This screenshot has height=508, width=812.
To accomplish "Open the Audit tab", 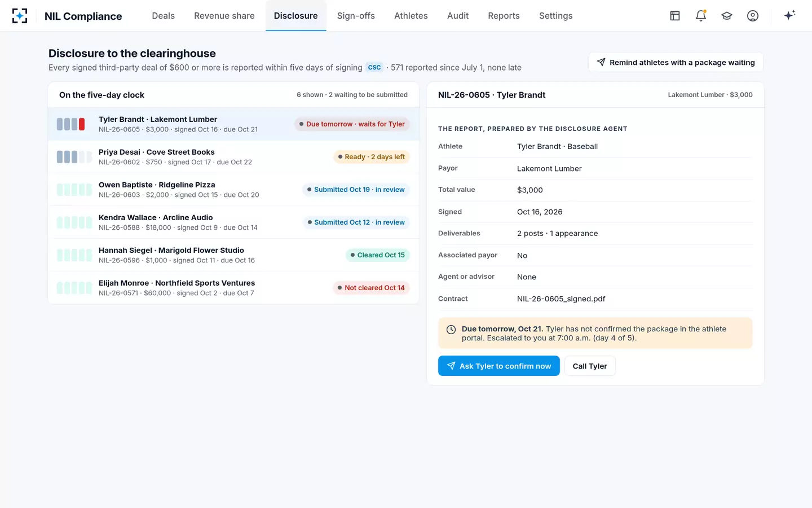I will (x=458, y=16).
